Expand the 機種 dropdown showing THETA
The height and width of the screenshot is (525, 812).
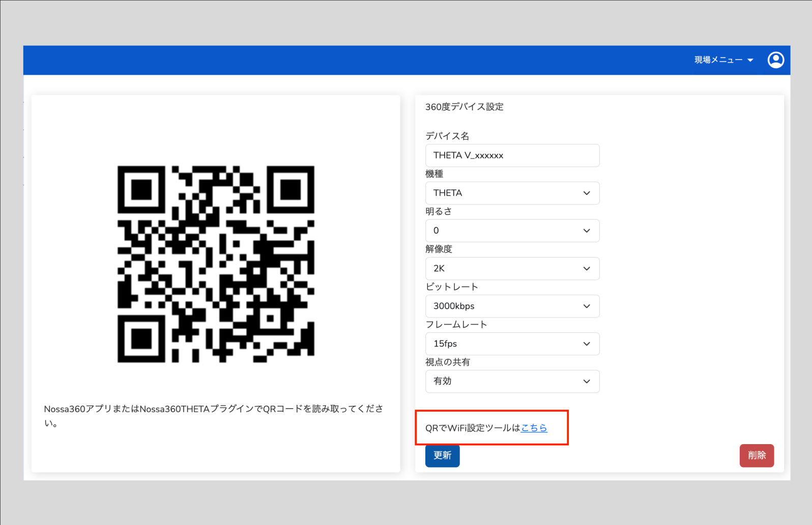[512, 193]
